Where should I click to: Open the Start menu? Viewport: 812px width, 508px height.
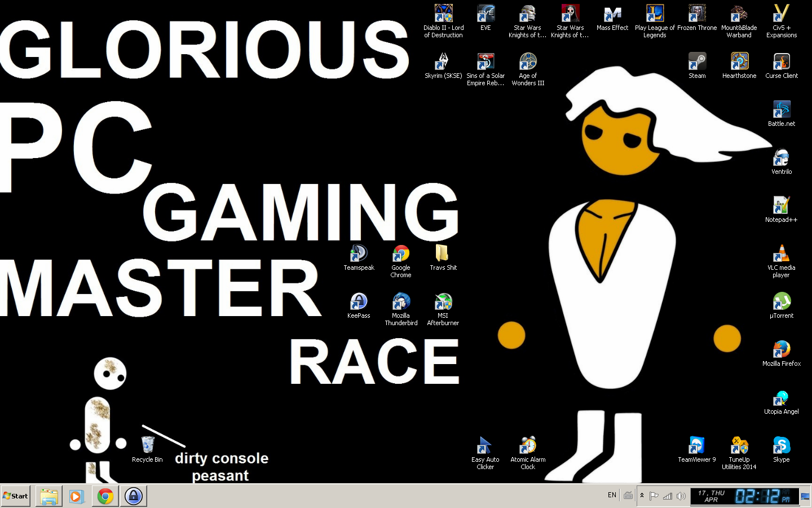16,496
